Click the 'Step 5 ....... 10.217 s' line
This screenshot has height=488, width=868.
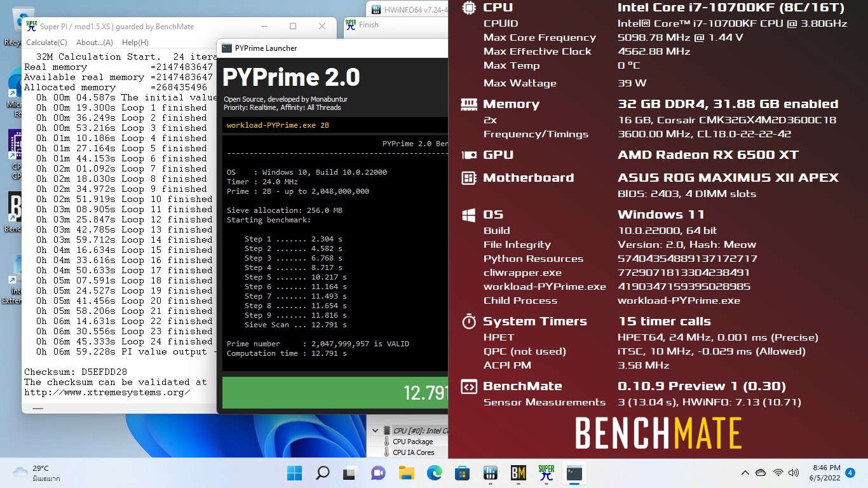point(295,277)
